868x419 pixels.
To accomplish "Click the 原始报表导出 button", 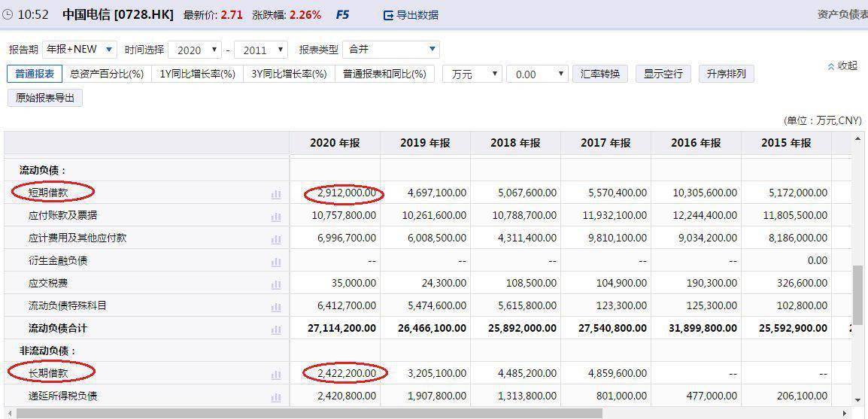I will [45, 98].
